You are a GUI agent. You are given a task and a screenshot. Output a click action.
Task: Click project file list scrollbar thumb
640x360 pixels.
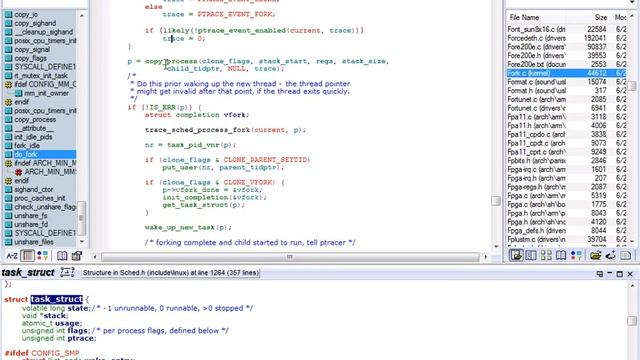(632, 86)
